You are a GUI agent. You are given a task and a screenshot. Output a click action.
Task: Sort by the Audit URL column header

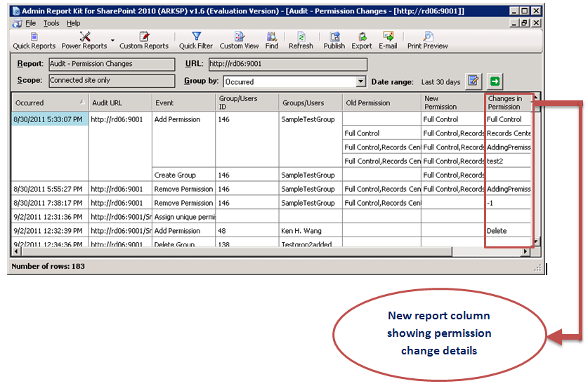120,102
